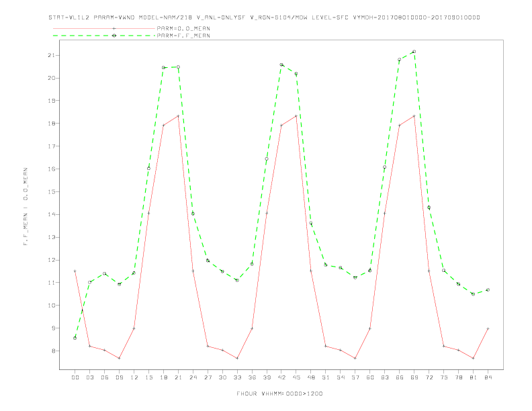Image resolution: width=532 pixels, height=411 pixels.
Task: Click the red O_MEAN marker at hour 00
Action: (x=75, y=271)
